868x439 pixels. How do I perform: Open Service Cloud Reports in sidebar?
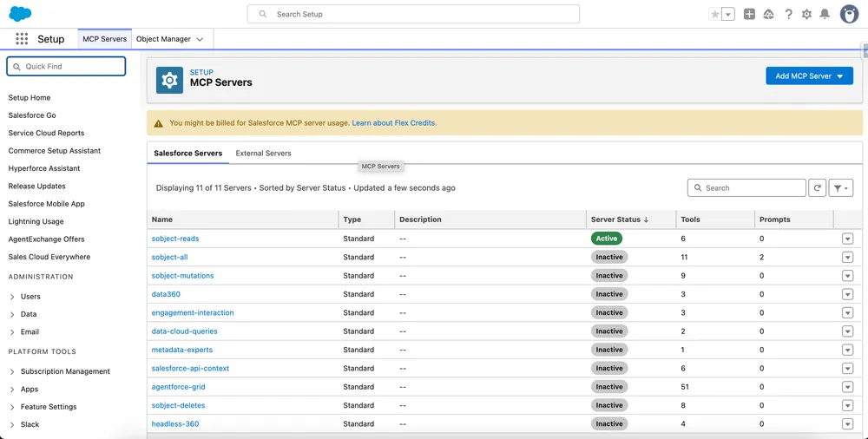[47, 133]
